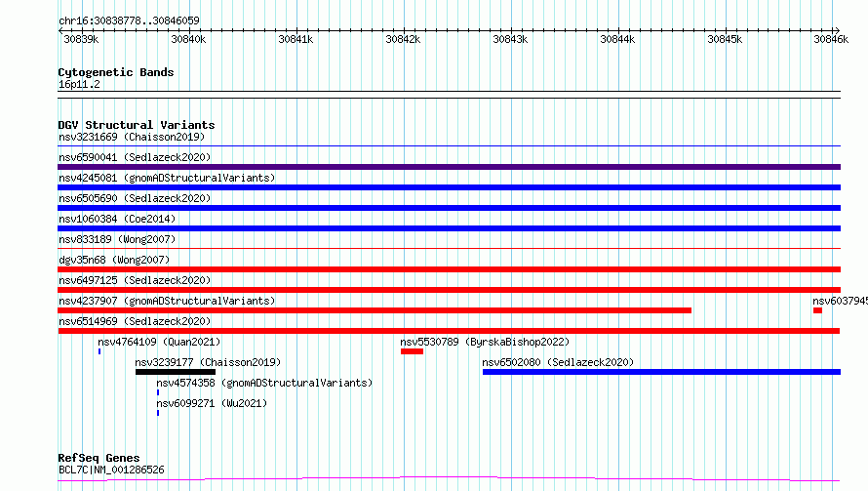Image resolution: width=868 pixels, height=491 pixels.
Task: Select the short red nsv5530789 variant bar
Action: pyautogui.click(x=412, y=351)
